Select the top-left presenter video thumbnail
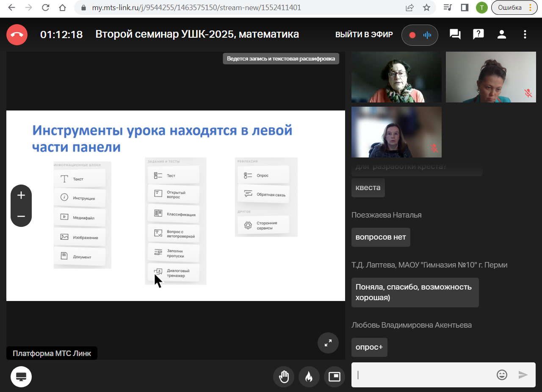 [x=396, y=77]
